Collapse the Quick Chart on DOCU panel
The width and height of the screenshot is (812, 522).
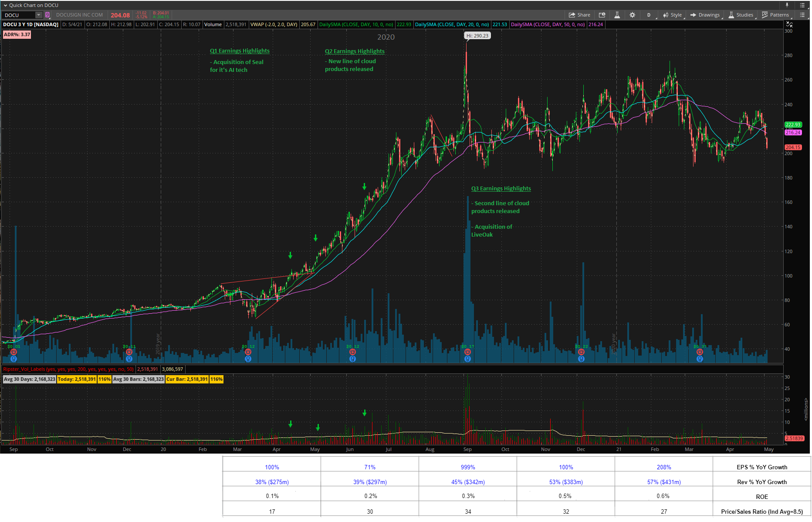coord(5,5)
